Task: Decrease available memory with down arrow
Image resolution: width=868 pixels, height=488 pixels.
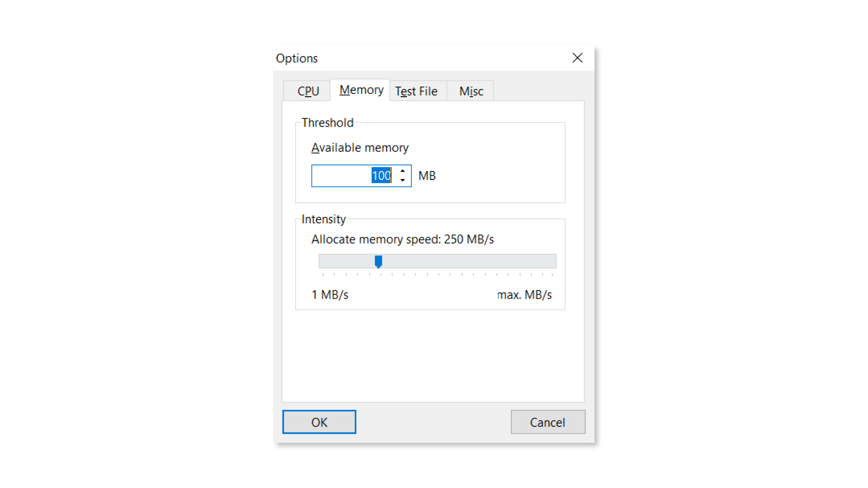Action: coord(402,180)
